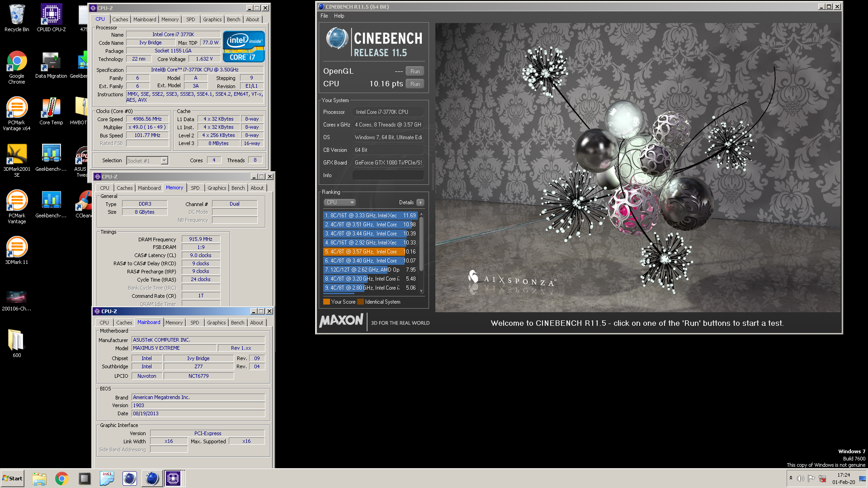The image size is (868, 488).
Task: Show hidden tray icons arrow
Action: pyautogui.click(x=791, y=478)
